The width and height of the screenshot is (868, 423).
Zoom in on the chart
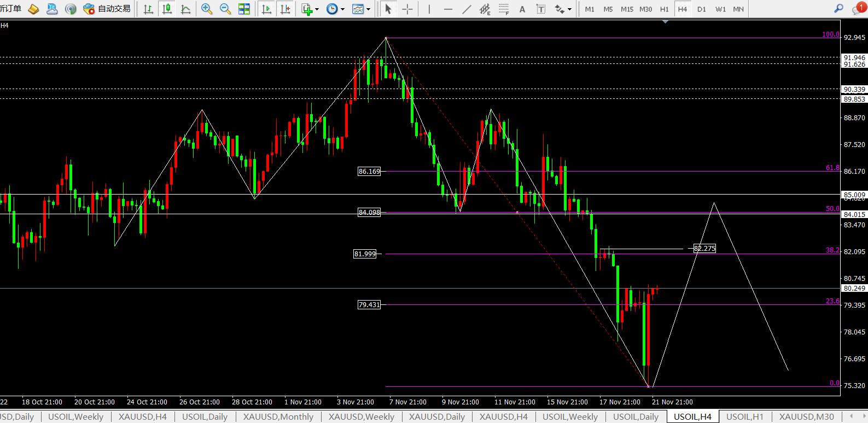[207, 9]
